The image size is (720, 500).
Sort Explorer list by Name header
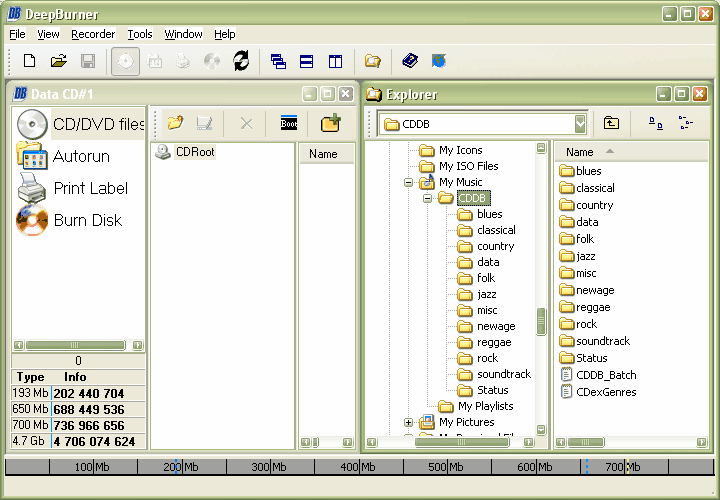click(x=631, y=152)
